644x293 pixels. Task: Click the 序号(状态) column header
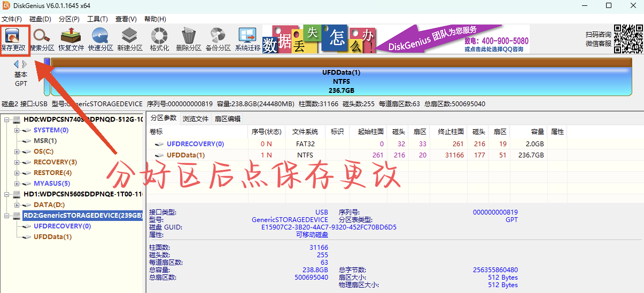coord(266,132)
